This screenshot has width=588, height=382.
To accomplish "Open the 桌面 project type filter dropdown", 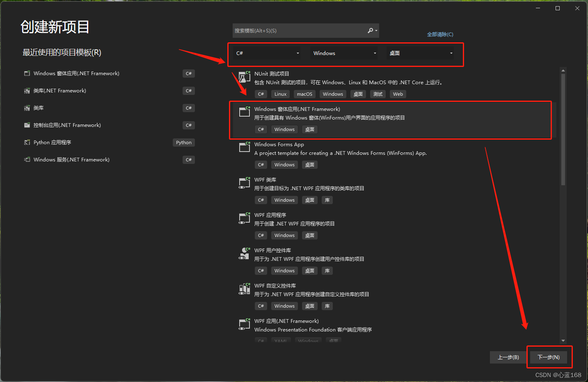I will coord(420,53).
